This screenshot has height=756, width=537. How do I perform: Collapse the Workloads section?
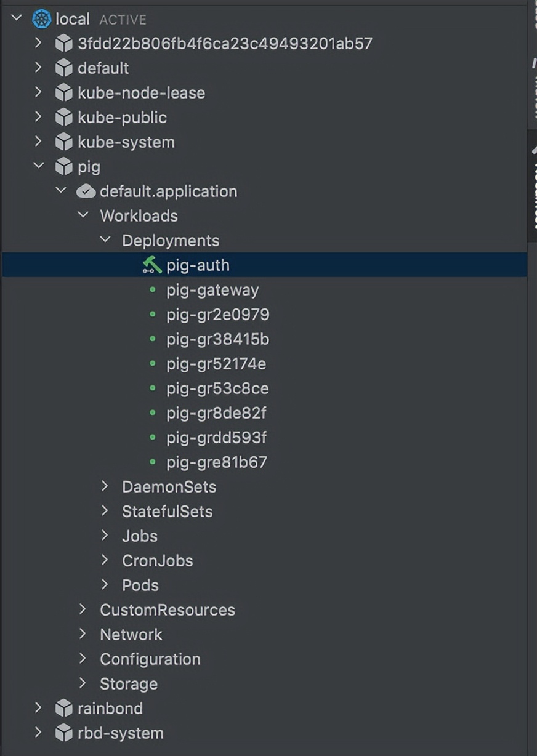(84, 215)
